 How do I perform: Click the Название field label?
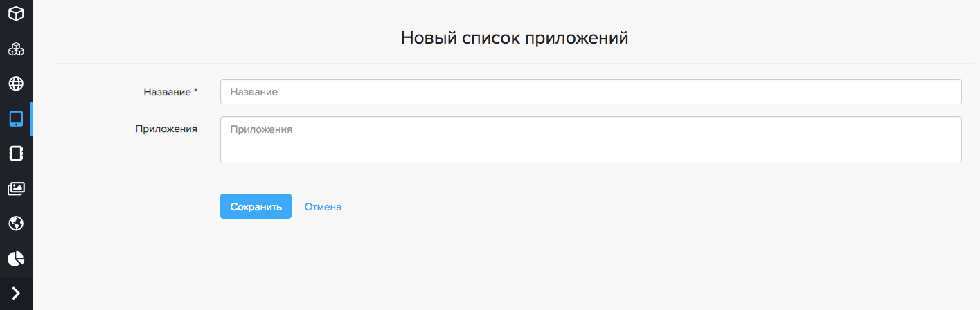166,92
